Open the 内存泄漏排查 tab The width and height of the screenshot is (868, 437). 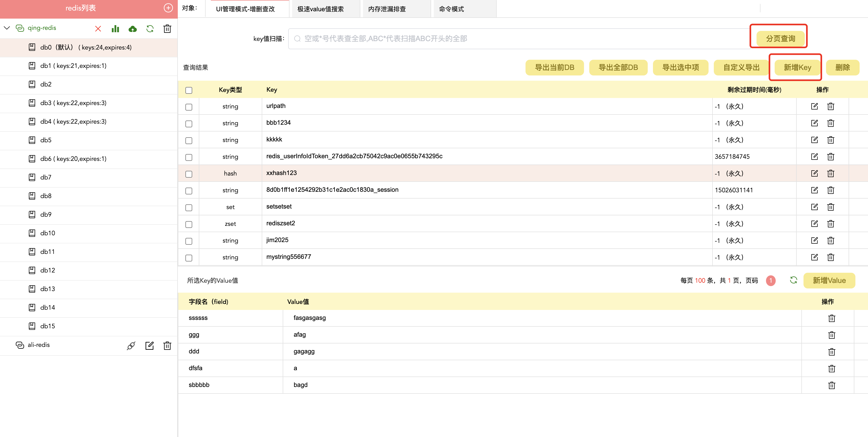[x=387, y=9]
